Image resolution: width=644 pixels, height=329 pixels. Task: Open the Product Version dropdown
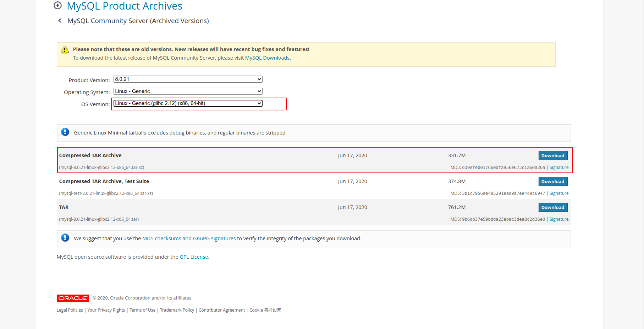click(188, 79)
